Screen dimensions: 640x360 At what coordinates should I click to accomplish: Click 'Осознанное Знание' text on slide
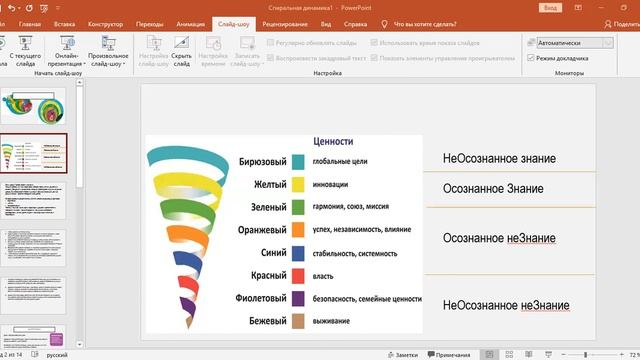pos(493,189)
